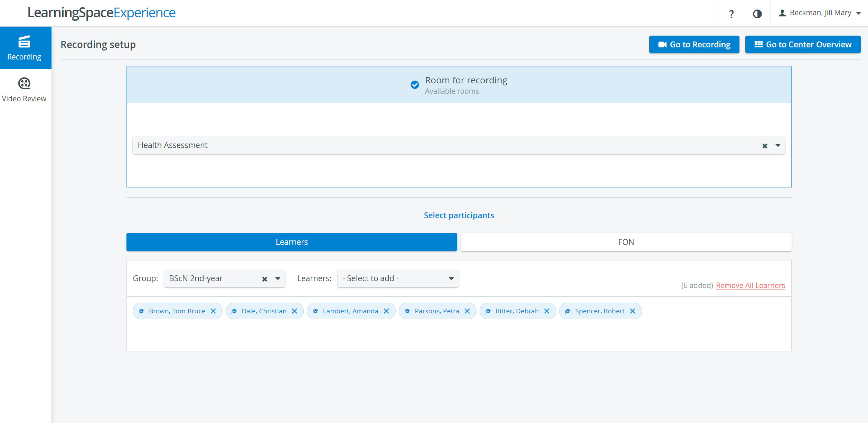Remove Brown, Tom Bruce from learners
This screenshot has width=868, height=423.
coord(214,311)
